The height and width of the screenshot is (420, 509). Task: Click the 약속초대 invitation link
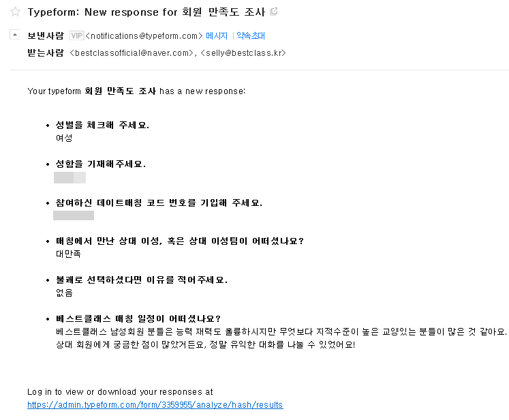(x=250, y=35)
